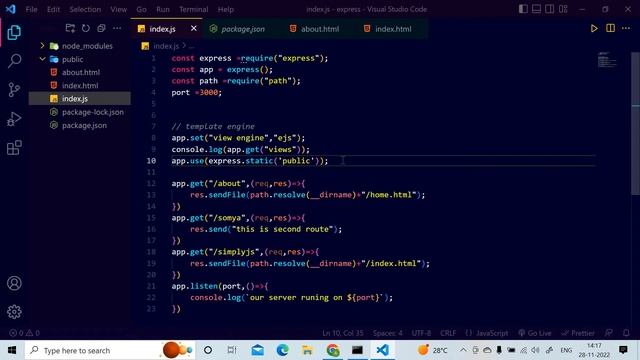Click the taskbar search box

(x=109, y=350)
